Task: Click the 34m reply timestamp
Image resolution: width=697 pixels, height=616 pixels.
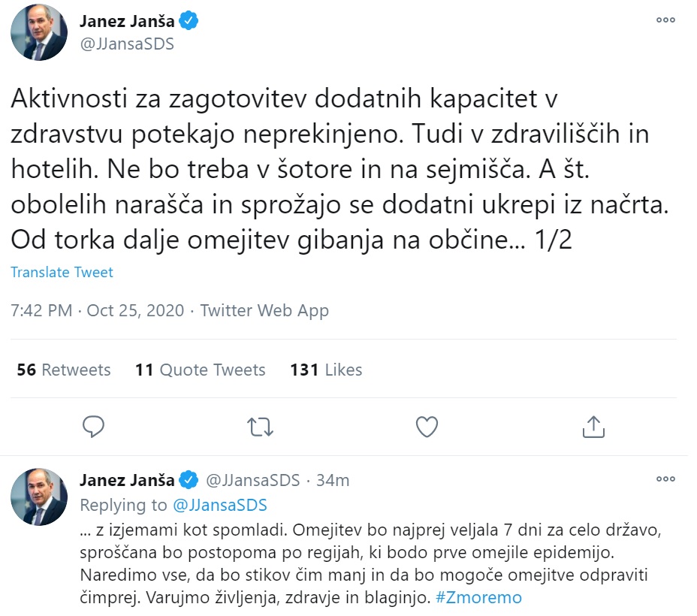Action: point(332,480)
